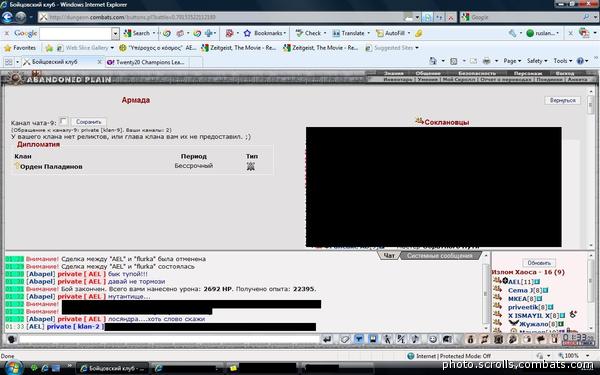600x375 pixels.
Task: Click the walking figure icon in chat toolbar
Action: tap(387, 339)
